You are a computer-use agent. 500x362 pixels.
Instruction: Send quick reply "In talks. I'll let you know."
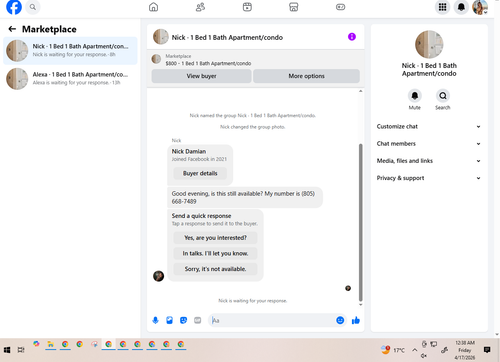point(215,253)
